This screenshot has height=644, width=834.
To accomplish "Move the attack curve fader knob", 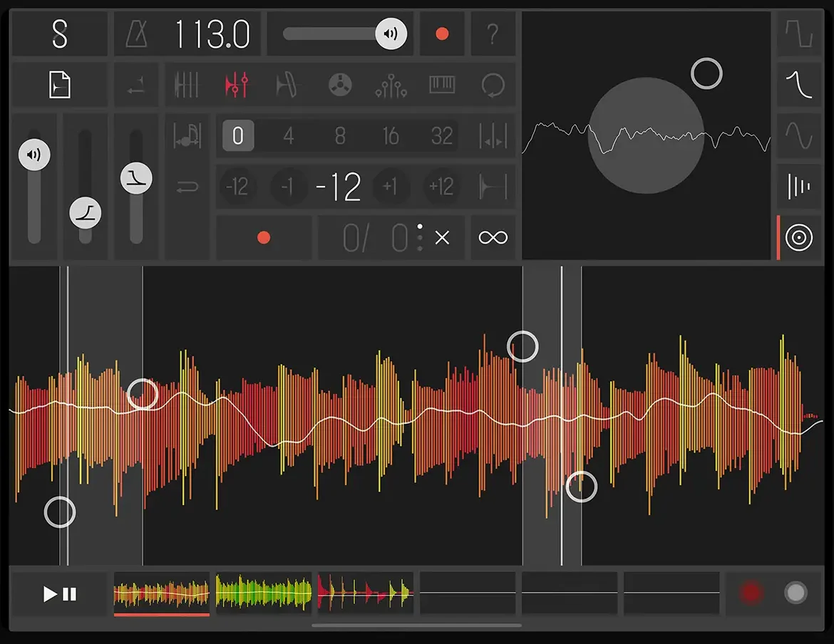I will (x=85, y=213).
